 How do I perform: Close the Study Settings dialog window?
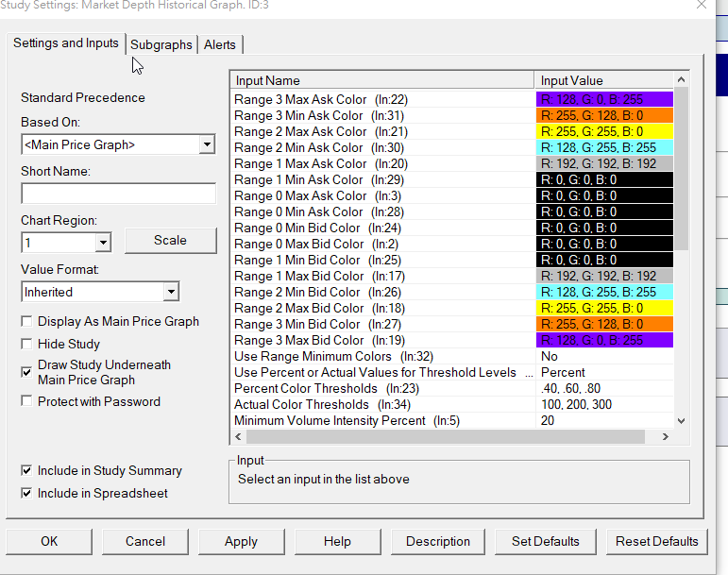[701, 5]
